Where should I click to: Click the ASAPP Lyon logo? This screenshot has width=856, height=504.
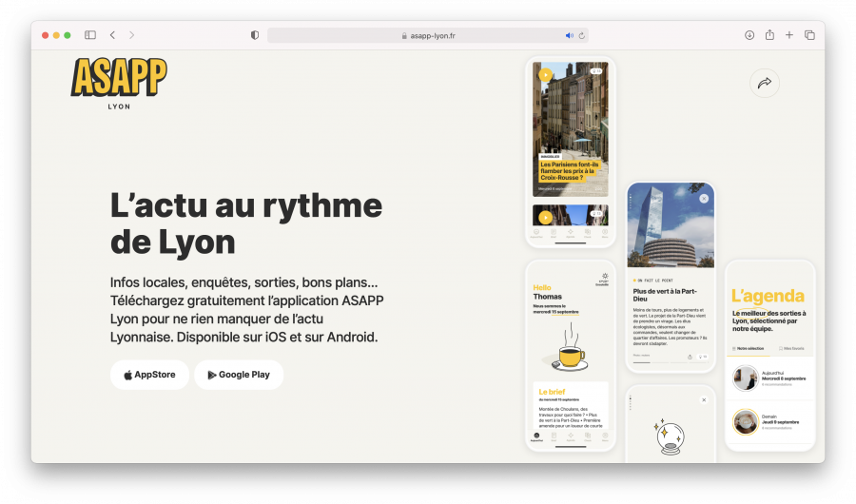point(119,83)
